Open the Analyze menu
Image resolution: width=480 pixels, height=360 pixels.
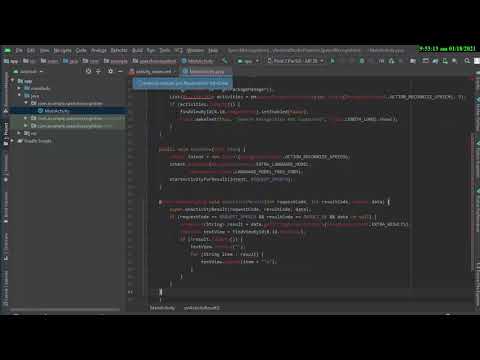(x=99, y=50)
